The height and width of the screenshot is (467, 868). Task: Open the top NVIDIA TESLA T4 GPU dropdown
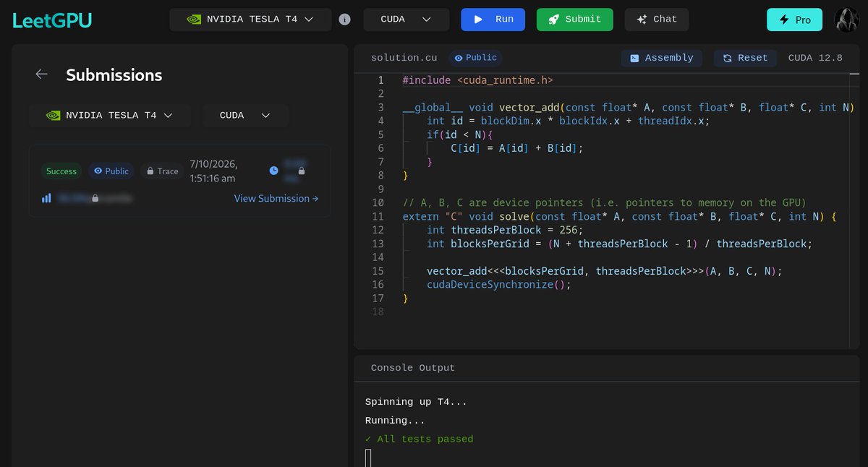coord(250,20)
